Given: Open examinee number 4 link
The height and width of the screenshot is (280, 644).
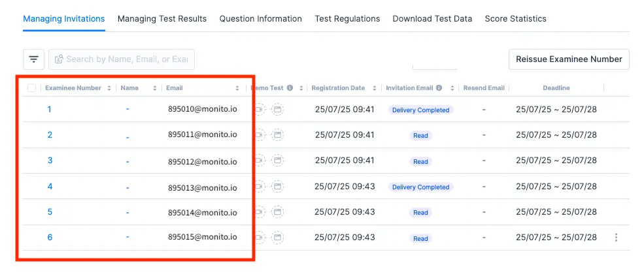Looking at the screenshot, I should 50,187.
